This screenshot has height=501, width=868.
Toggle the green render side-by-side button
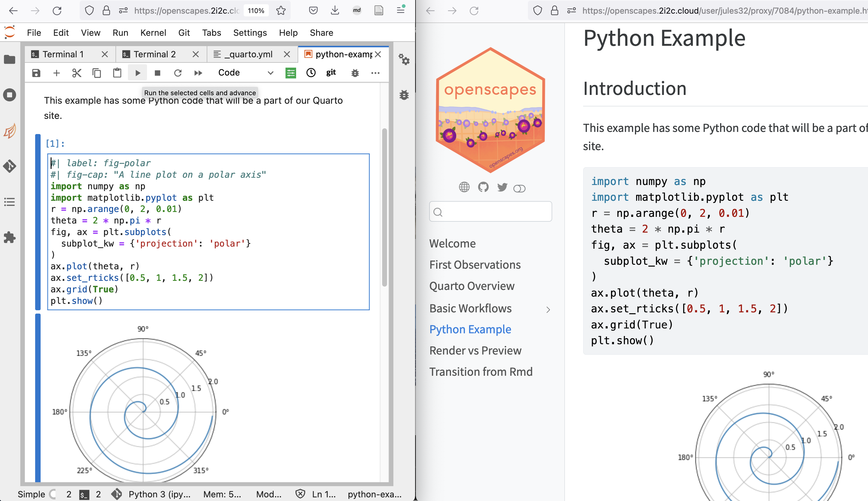(290, 73)
